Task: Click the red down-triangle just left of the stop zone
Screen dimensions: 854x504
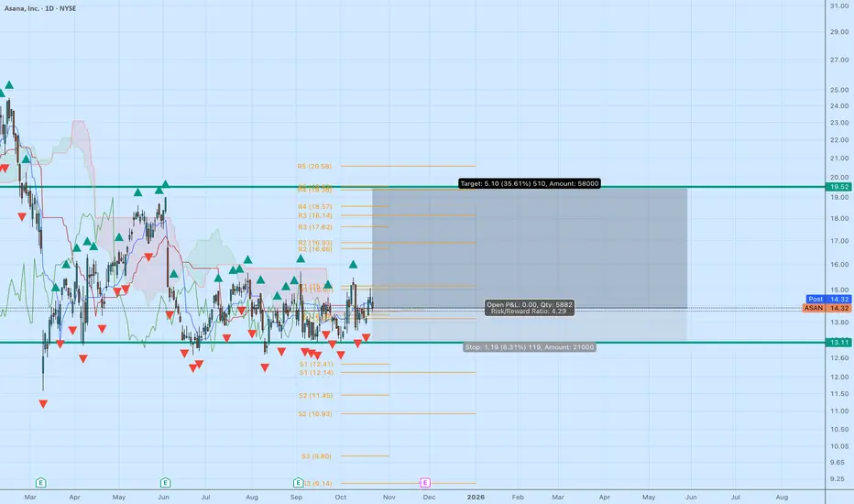Action: (367, 337)
